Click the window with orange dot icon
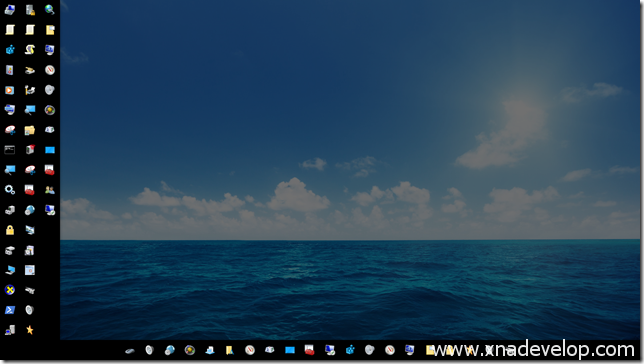This screenshot has height=364, width=644. [x=30, y=270]
